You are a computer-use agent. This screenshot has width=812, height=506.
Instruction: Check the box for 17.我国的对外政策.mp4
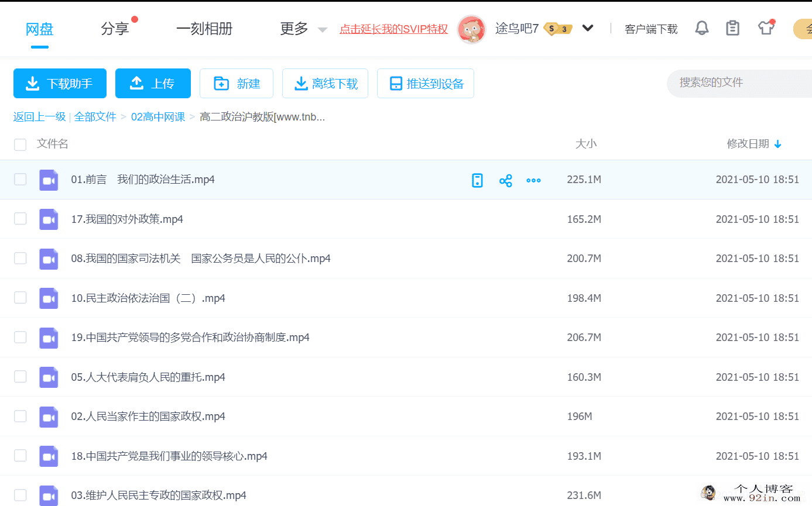(20, 218)
